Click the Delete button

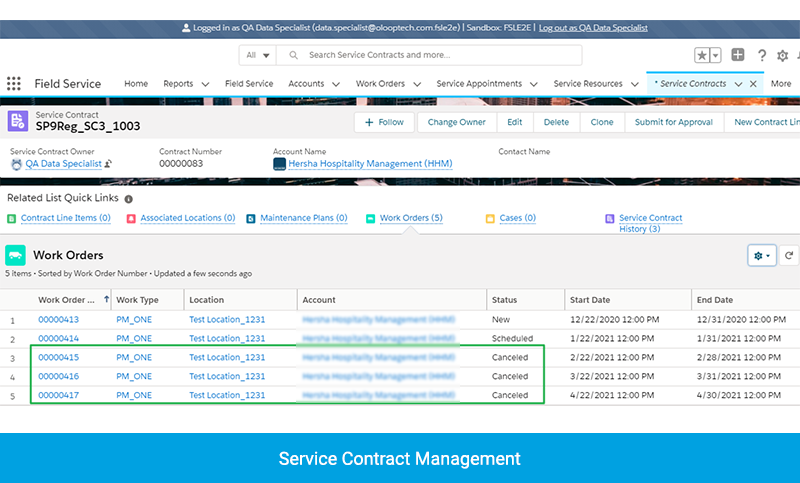[556, 122]
